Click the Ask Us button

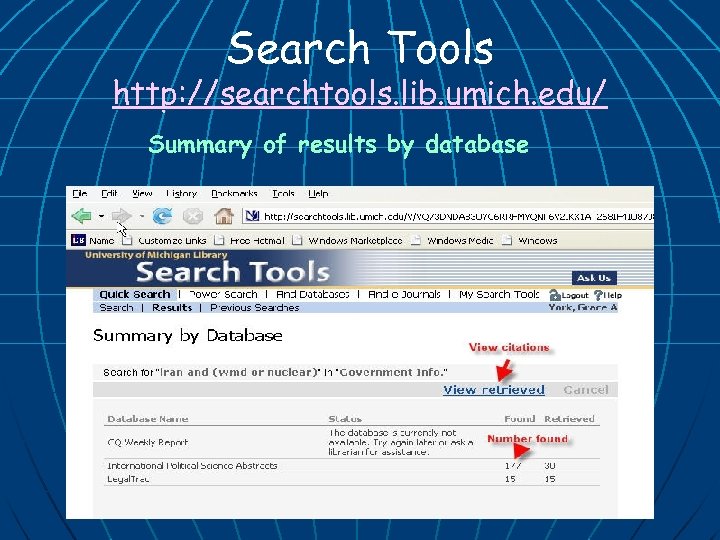(594, 278)
